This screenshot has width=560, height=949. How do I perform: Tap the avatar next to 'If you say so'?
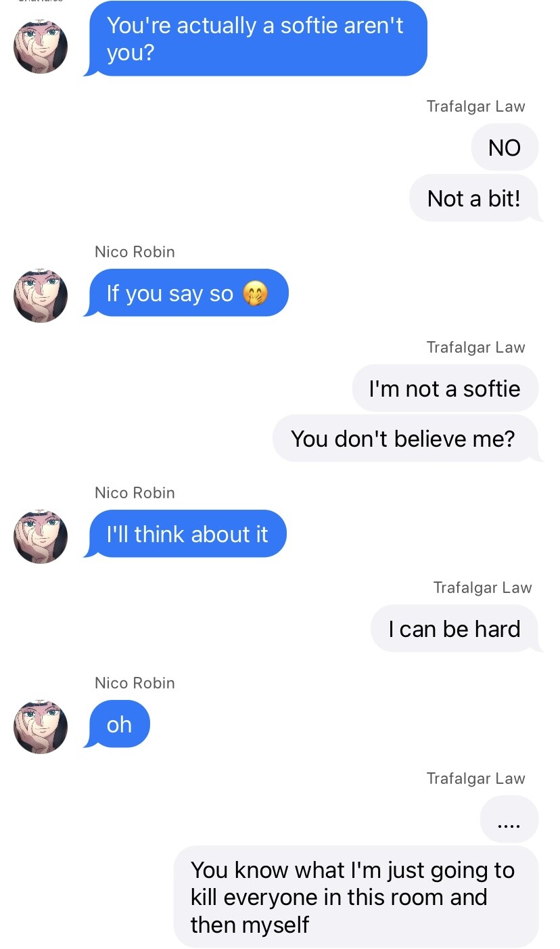41,295
